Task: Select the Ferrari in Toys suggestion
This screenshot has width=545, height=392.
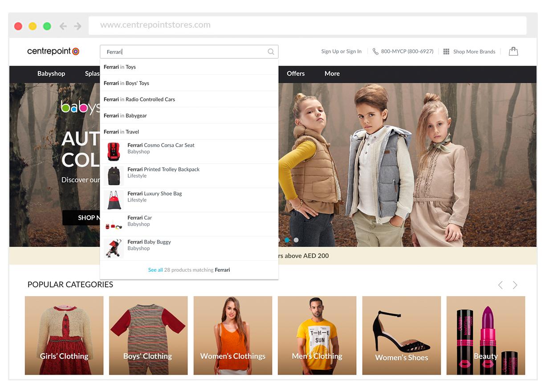Action: [119, 67]
